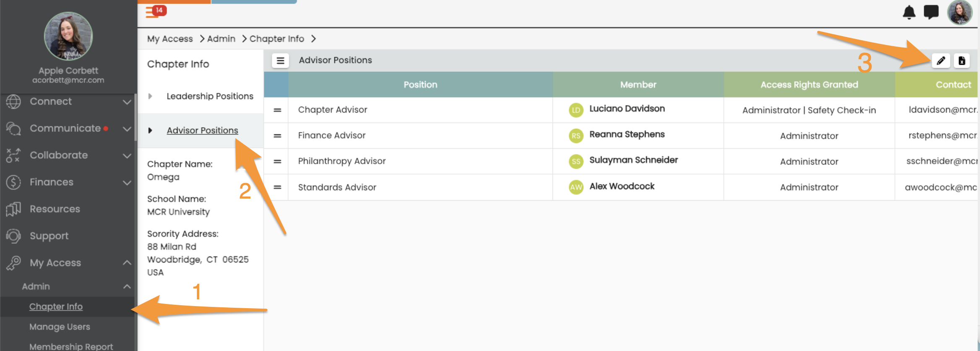Click the sidebar vertical scrollbar
Viewport: 980px width, 351px height.
pyautogui.click(x=136, y=118)
